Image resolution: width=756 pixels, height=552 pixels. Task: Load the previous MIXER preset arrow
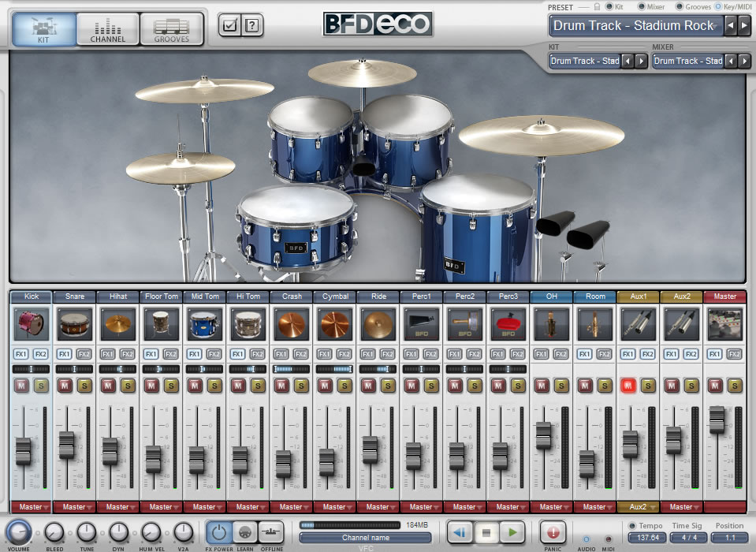tap(731, 62)
